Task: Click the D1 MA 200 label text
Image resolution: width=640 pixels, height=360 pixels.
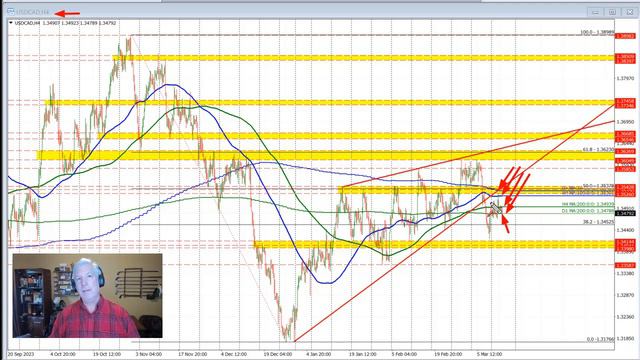Action: 588,211
